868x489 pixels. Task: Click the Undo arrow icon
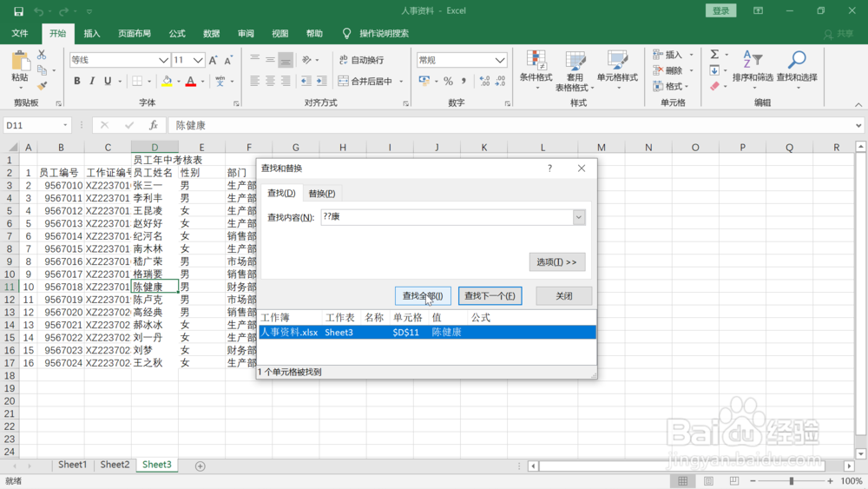click(38, 11)
